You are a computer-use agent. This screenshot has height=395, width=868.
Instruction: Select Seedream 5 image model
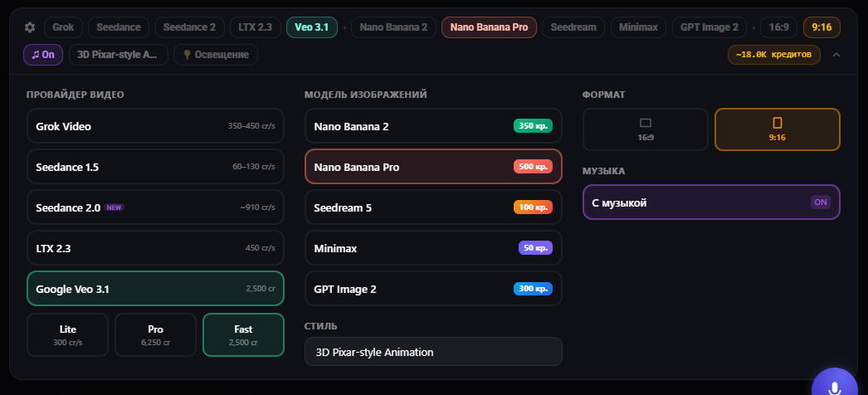(x=433, y=207)
